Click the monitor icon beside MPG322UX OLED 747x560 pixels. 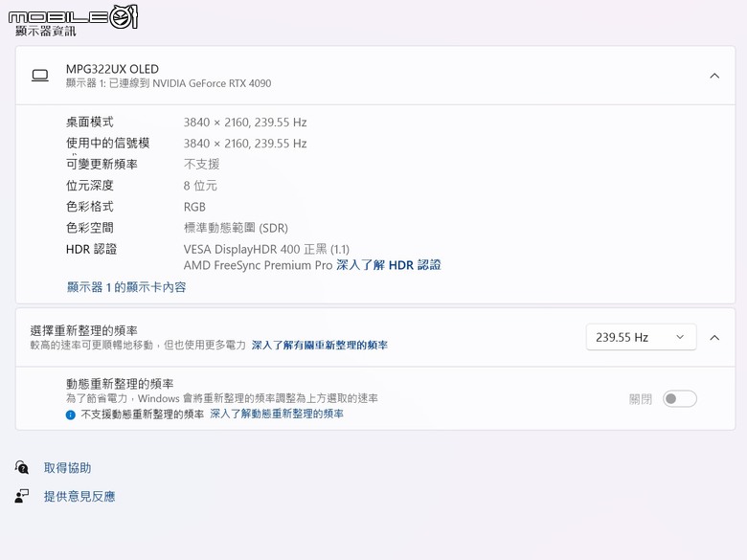click(40, 76)
